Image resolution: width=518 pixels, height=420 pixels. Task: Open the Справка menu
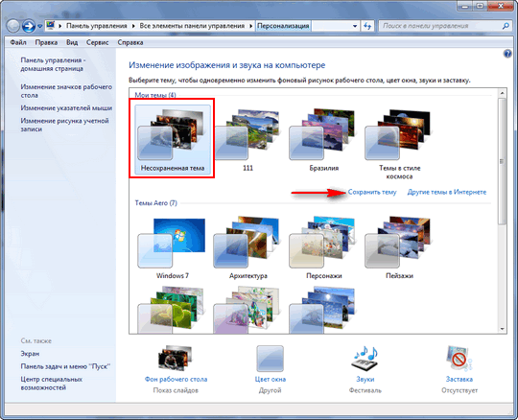(130, 42)
